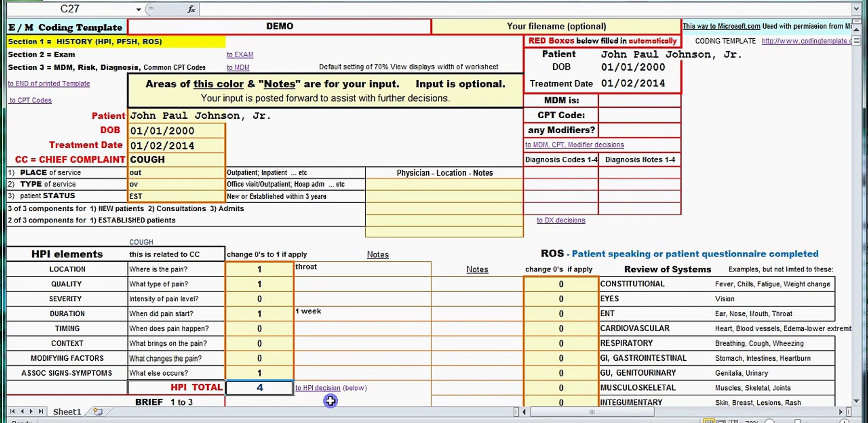Expand the formula bar with right arrow
868x423 pixels.
(x=856, y=9)
